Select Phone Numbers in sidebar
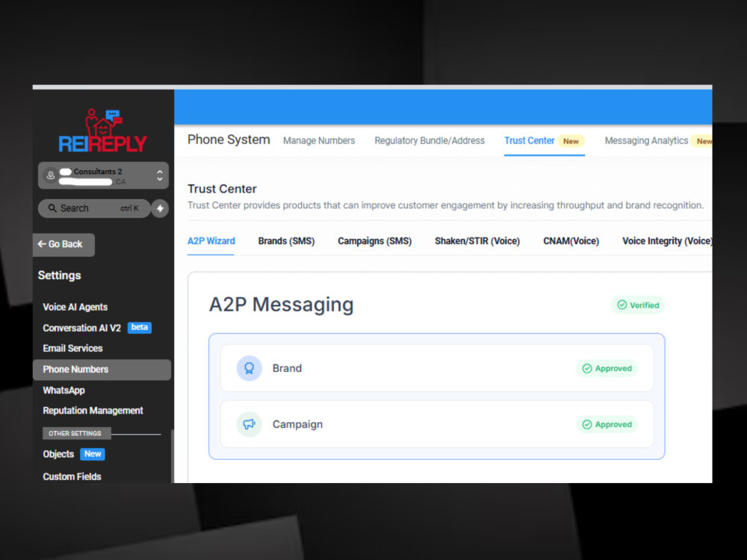747x560 pixels. pyautogui.click(x=102, y=370)
